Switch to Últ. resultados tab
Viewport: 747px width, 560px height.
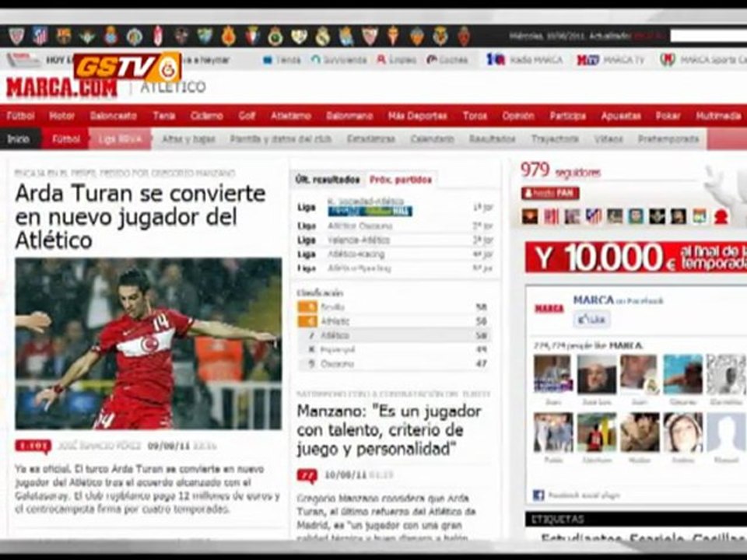pyautogui.click(x=328, y=180)
